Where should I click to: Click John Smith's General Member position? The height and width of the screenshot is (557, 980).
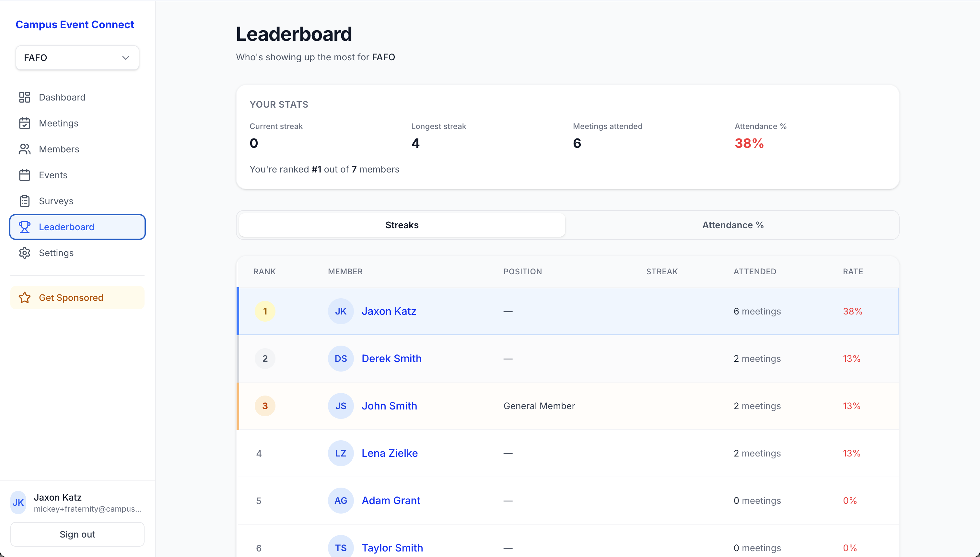(x=539, y=406)
